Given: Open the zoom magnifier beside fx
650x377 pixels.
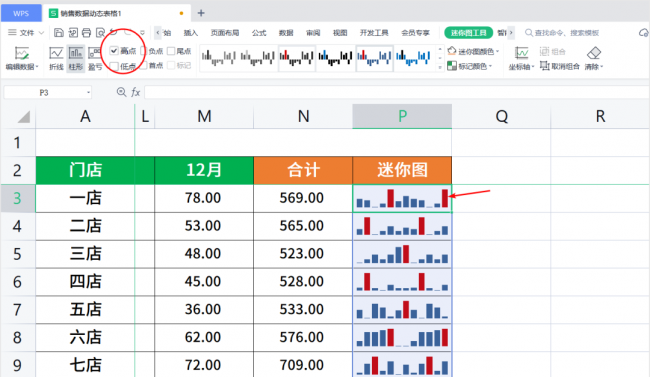Looking at the screenshot, I should tap(121, 92).
